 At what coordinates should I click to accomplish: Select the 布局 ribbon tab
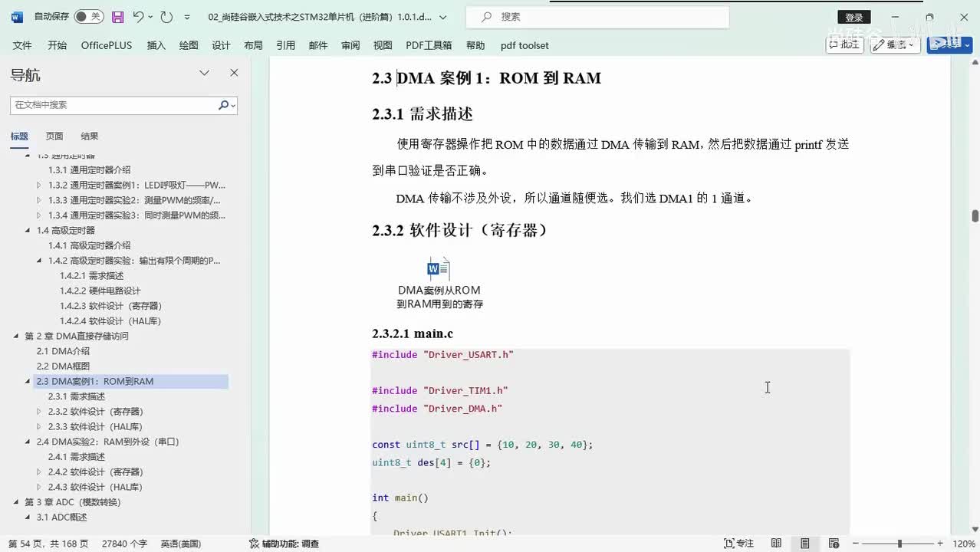(x=253, y=45)
